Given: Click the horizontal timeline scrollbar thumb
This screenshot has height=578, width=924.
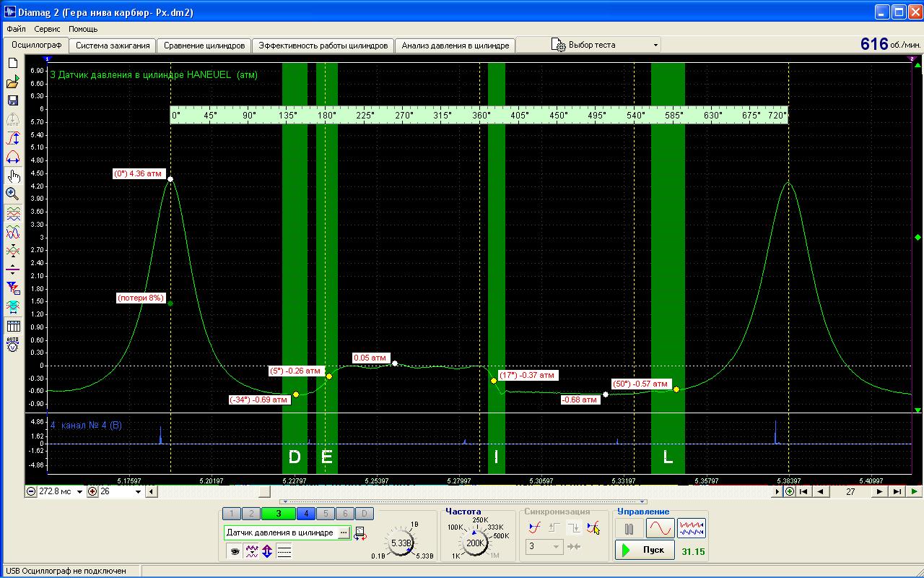Looking at the screenshot, I should (x=265, y=492).
